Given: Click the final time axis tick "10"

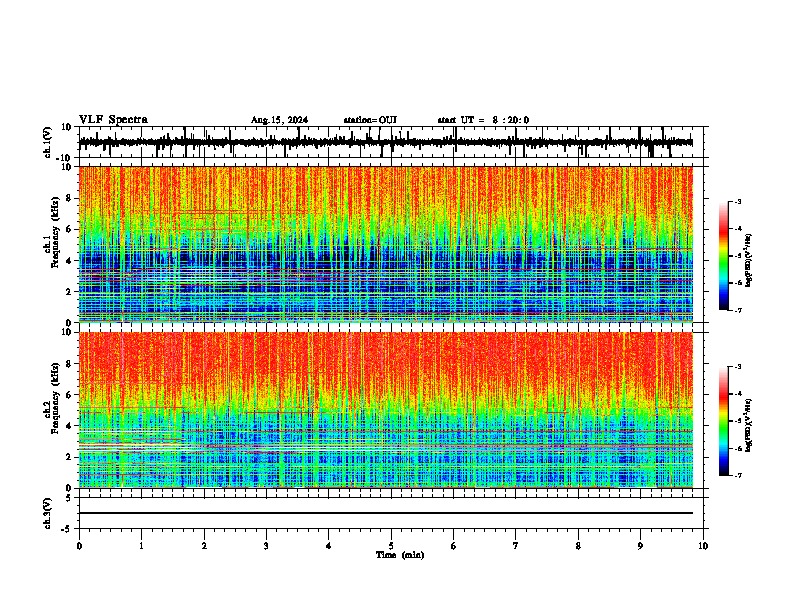Looking at the screenshot, I should pyautogui.click(x=703, y=546).
